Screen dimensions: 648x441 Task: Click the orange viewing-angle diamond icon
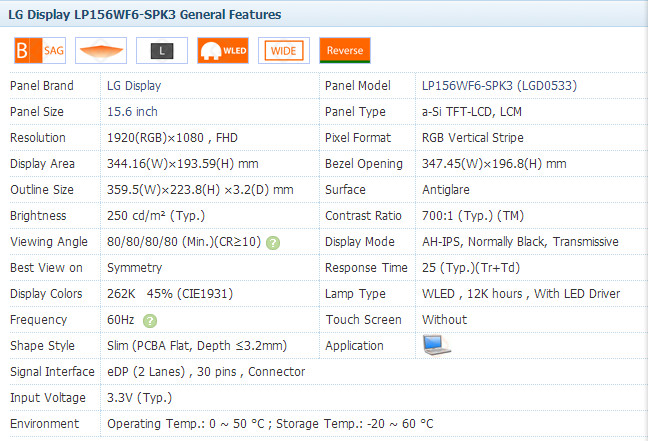pyautogui.click(x=101, y=50)
